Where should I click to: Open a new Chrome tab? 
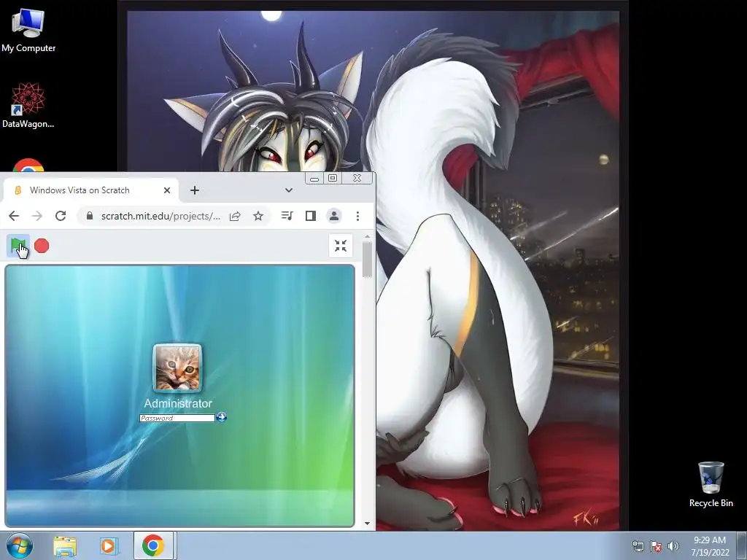(194, 190)
